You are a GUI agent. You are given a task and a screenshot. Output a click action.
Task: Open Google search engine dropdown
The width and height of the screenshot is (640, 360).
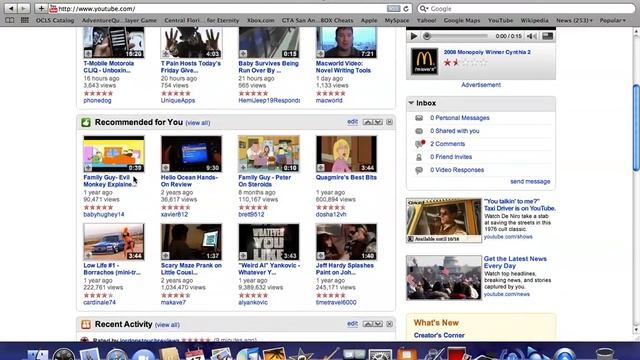[424, 9]
